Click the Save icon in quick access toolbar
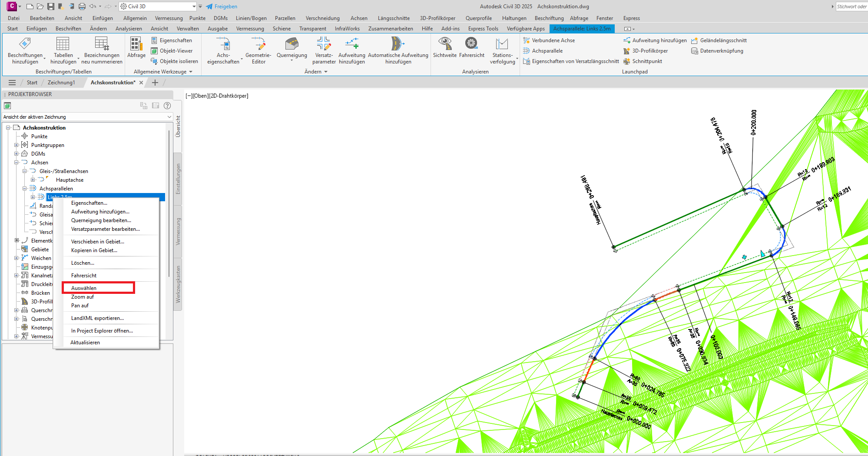The width and height of the screenshot is (868, 456). point(51,7)
